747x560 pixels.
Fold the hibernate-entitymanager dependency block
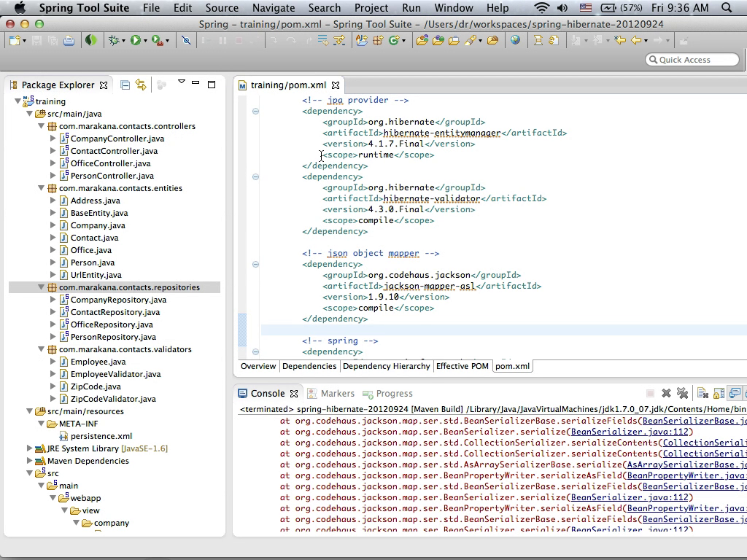[255, 111]
